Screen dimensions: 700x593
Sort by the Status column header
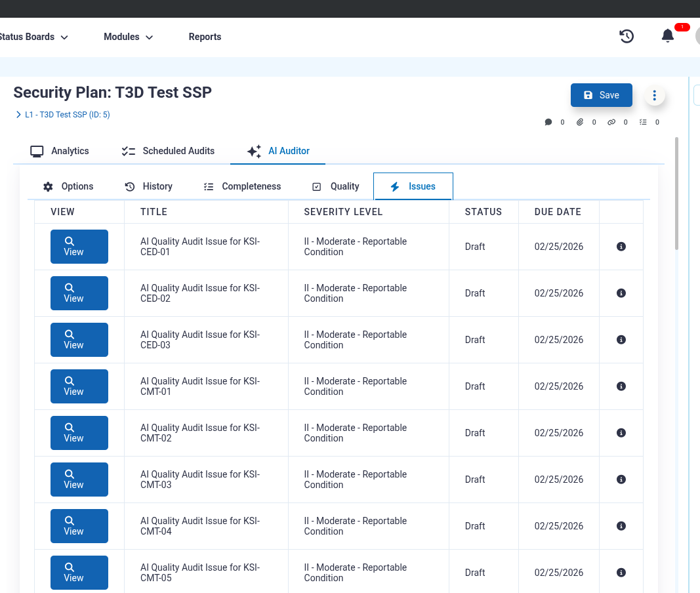point(483,212)
